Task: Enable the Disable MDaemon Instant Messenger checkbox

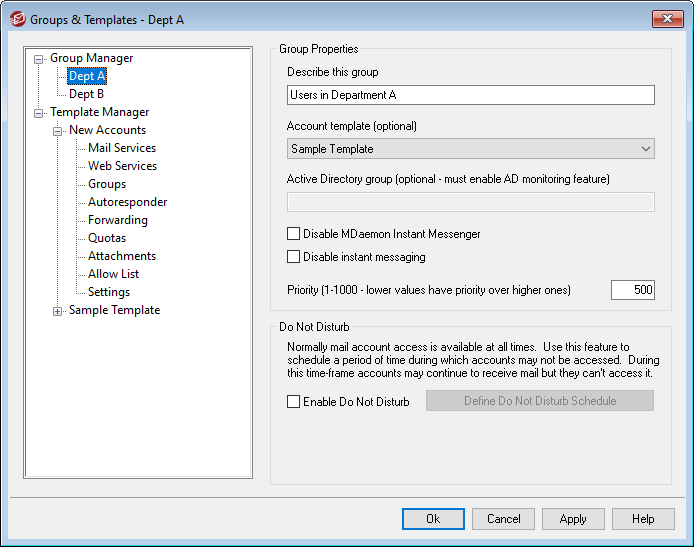Action: coord(294,234)
